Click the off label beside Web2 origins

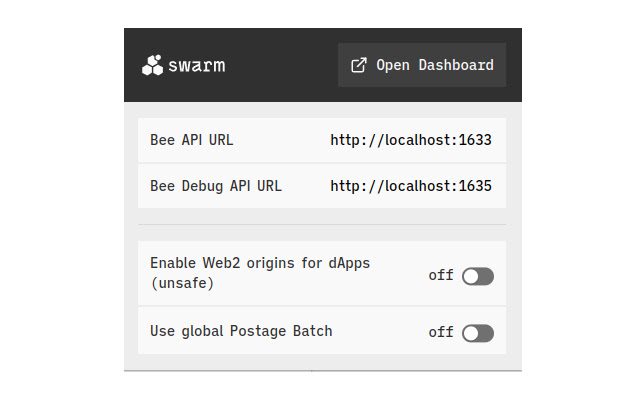(x=441, y=276)
